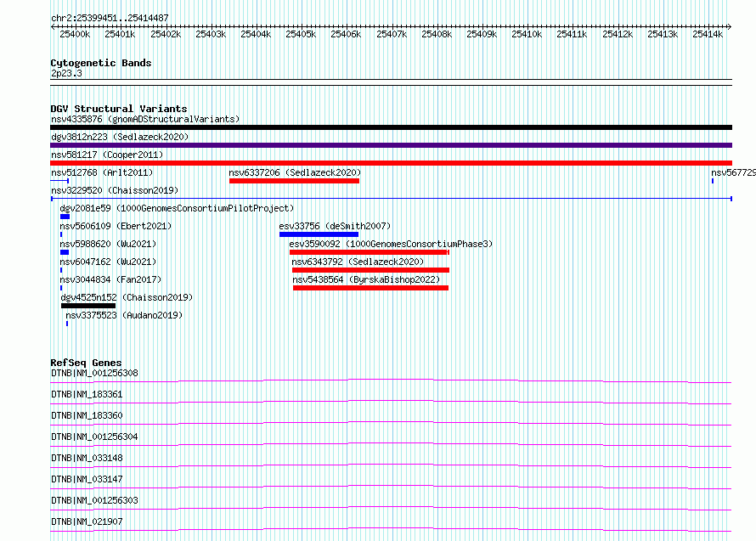This screenshot has height=541, width=756.
Task: Click the partially visible nsv567729 label at right
Action: click(x=733, y=172)
